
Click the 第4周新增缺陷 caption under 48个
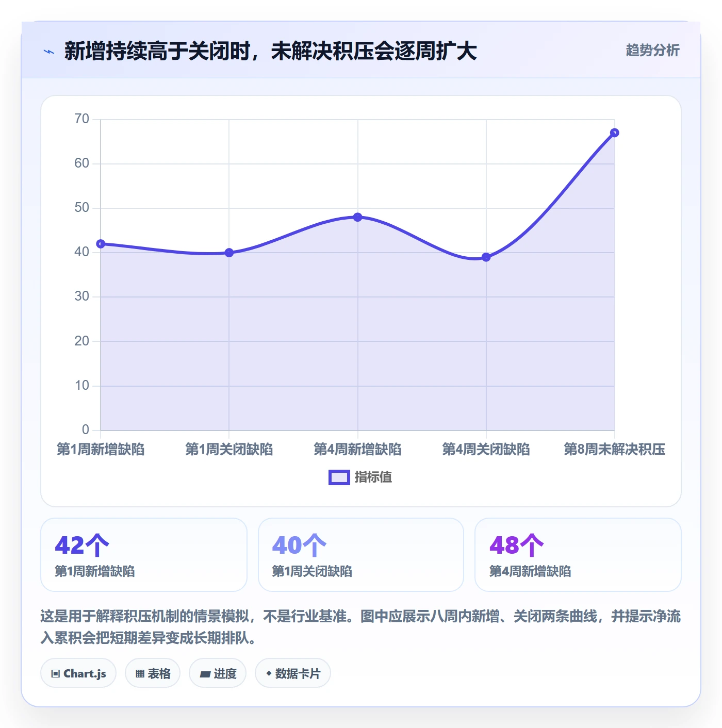pyautogui.click(x=530, y=571)
